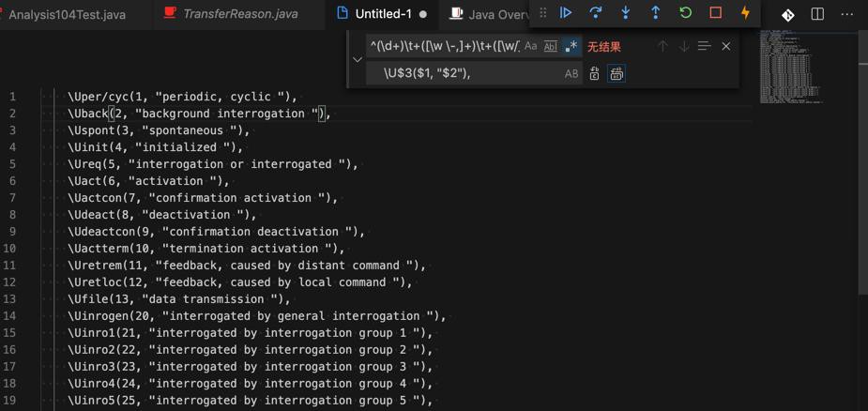Toggle Match Case in find widget
The width and height of the screenshot is (868, 411).
point(531,46)
